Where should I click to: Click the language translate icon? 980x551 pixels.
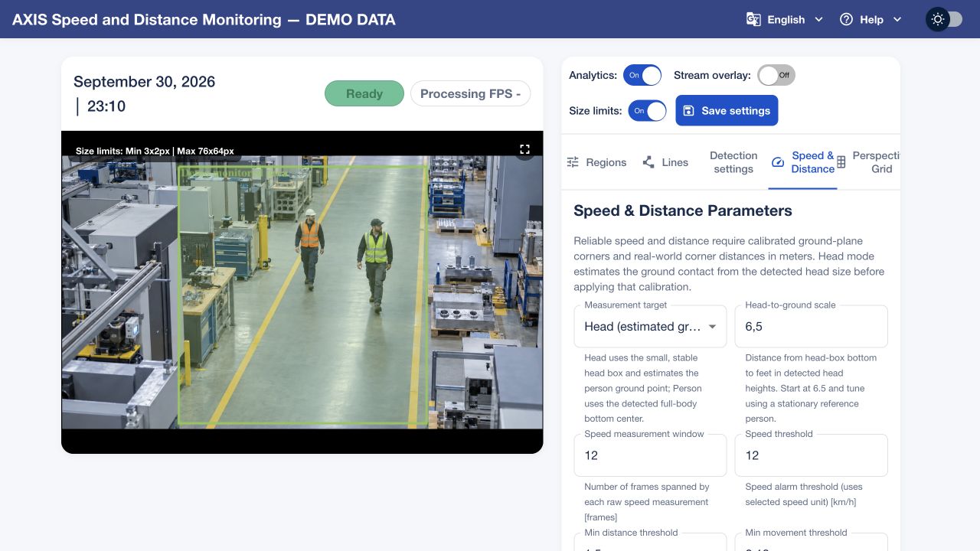[753, 19]
